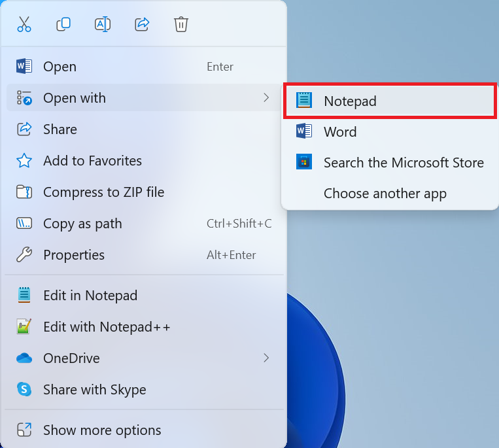The width and height of the screenshot is (499, 448).
Task: Choose Add to Favorites
Action: (143, 161)
